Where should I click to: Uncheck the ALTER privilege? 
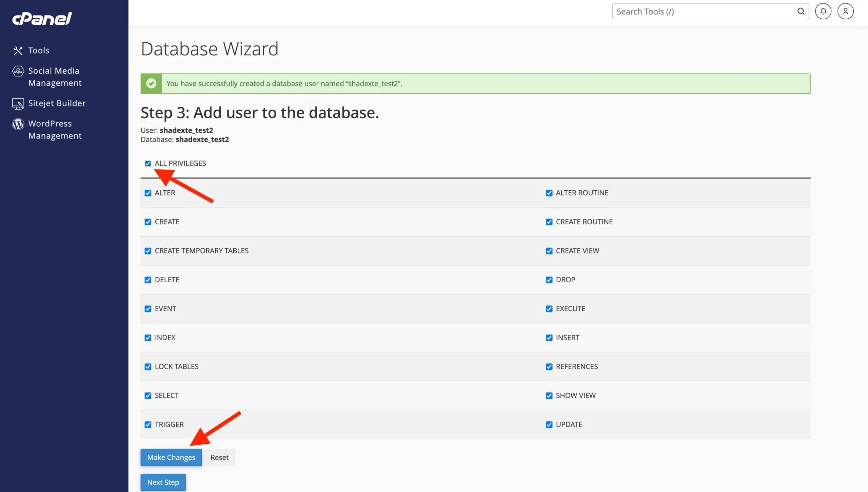pyautogui.click(x=148, y=193)
